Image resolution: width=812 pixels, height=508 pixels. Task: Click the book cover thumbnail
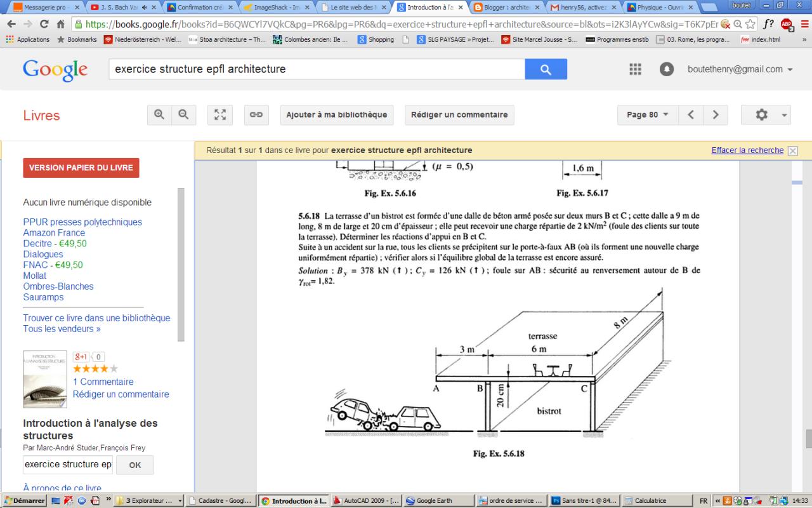(45, 379)
